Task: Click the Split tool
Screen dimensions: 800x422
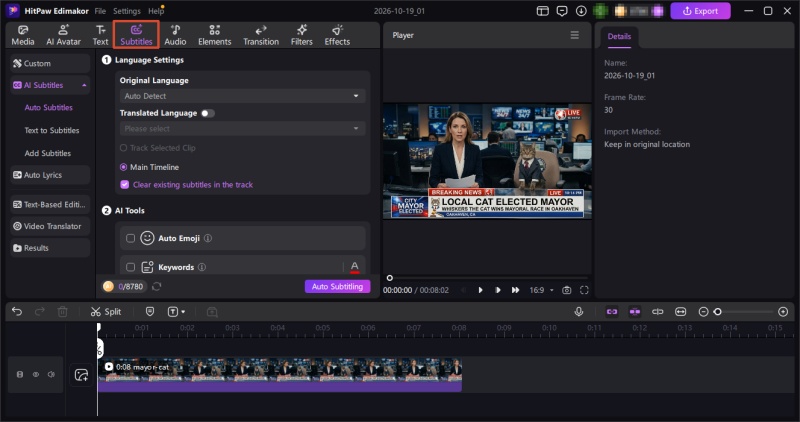Action: pos(106,311)
